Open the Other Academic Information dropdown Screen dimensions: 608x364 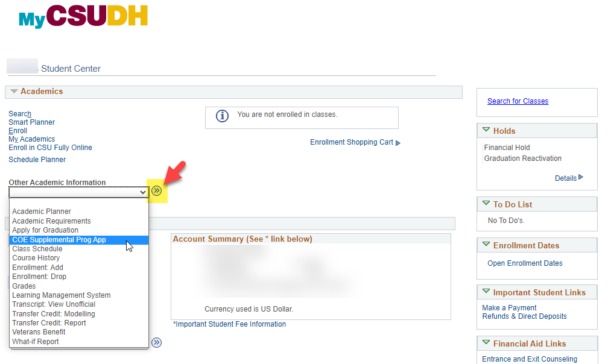(x=78, y=192)
